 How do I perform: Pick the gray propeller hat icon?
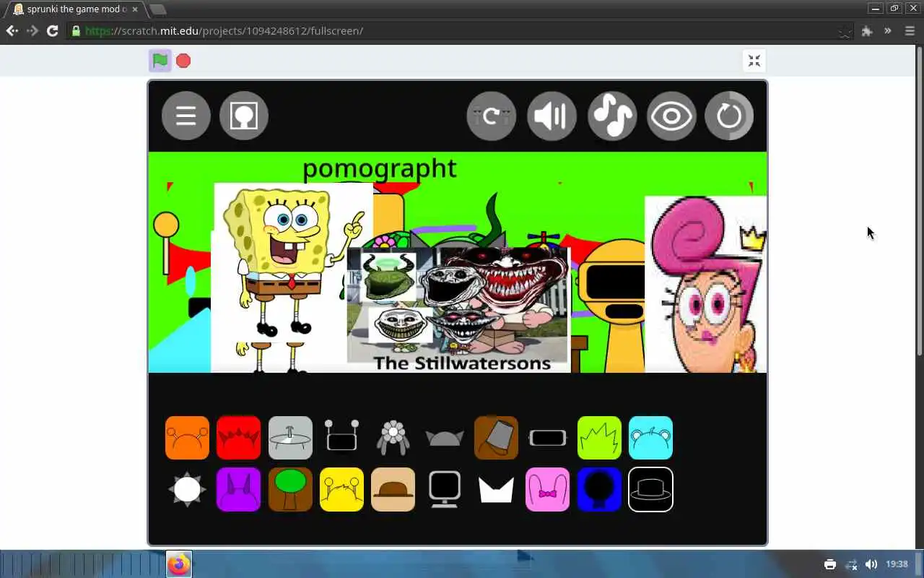click(x=290, y=438)
